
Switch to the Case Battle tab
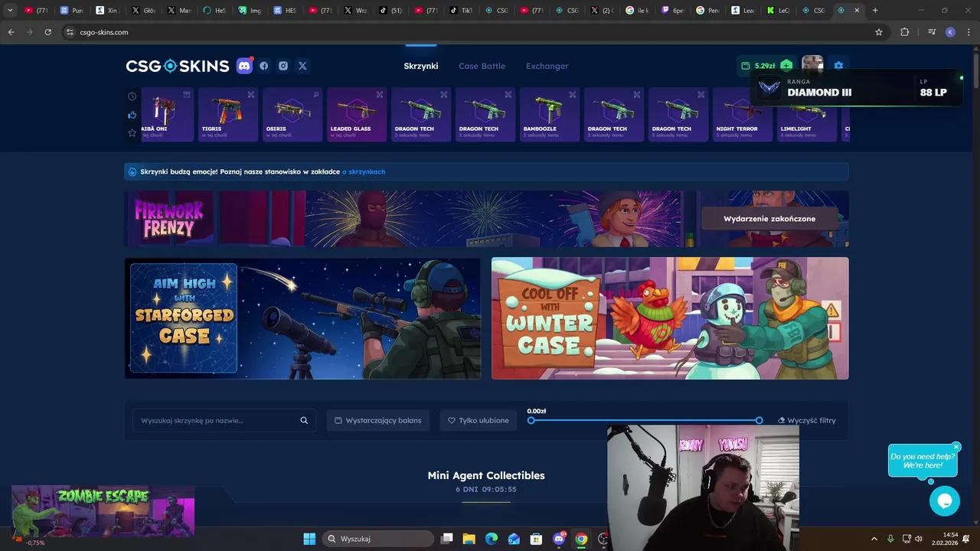[482, 66]
